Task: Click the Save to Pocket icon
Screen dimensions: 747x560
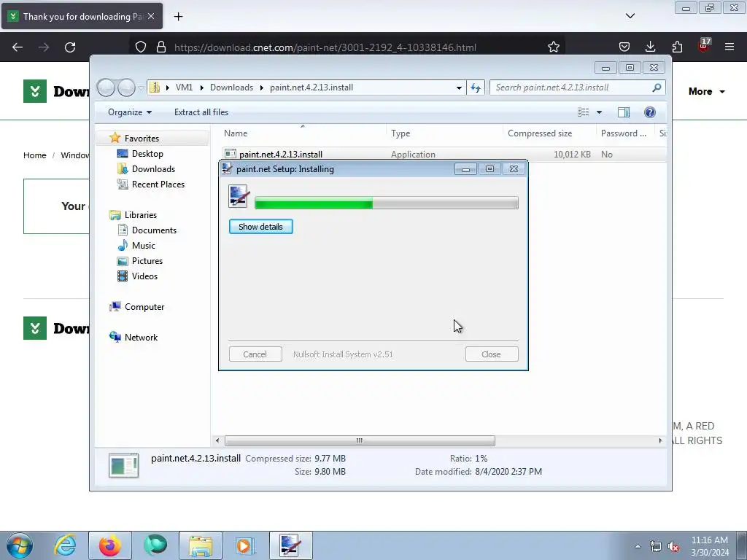Action: coord(624,47)
